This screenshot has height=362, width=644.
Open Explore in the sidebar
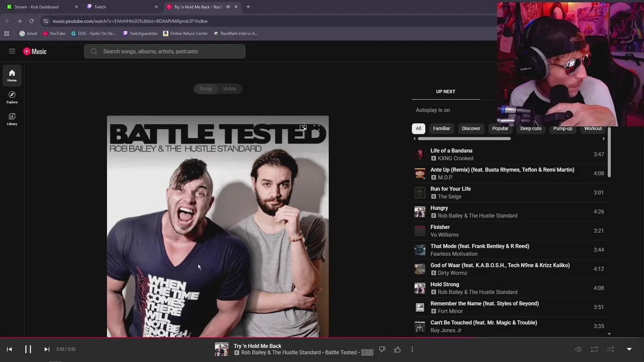(12, 98)
